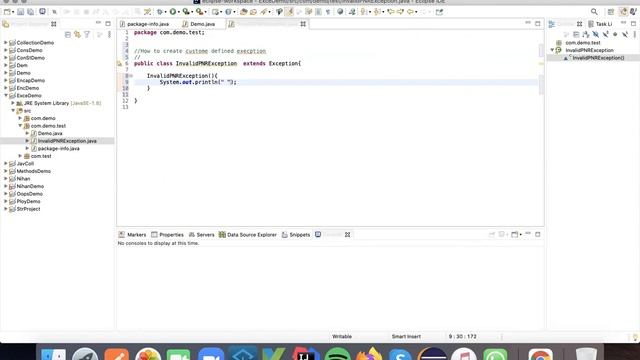Image resolution: width=640 pixels, height=360 pixels.
Task: Open the Debug button dropdown arrow
Action: click(x=165, y=12)
